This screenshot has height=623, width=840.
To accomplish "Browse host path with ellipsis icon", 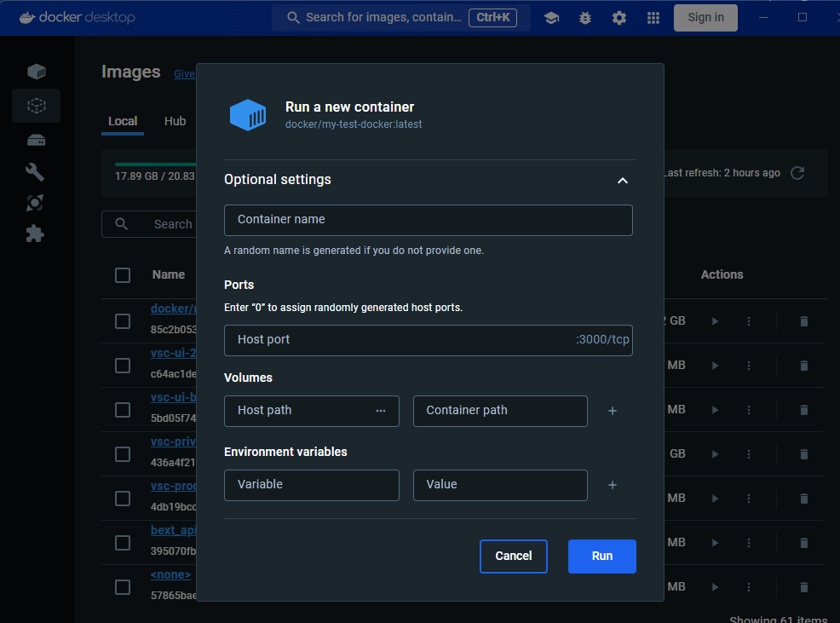I will pyautogui.click(x=381, y=411).
